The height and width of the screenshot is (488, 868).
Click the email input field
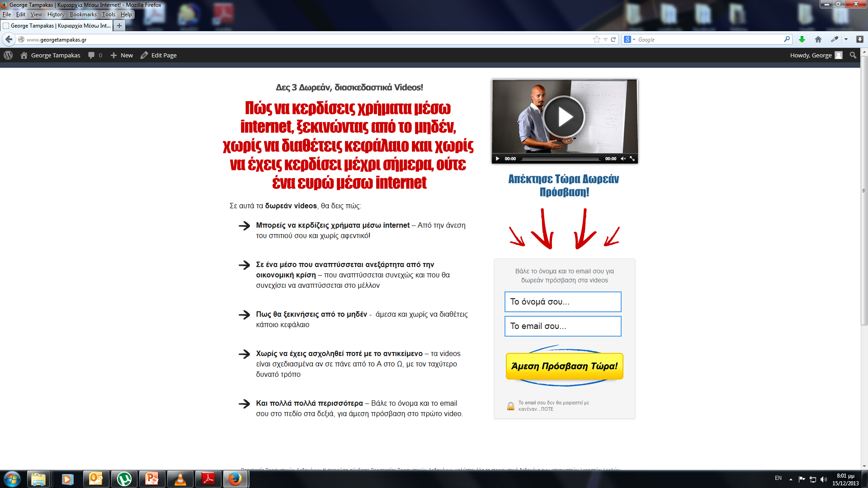pyautogui.click(x=563, y=326)
